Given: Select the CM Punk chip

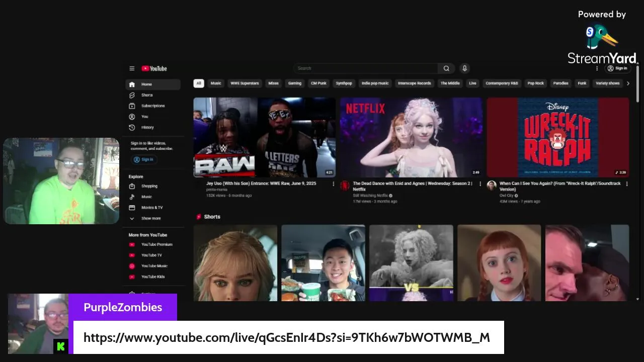Looking at the screenshot, I should 319,83.
